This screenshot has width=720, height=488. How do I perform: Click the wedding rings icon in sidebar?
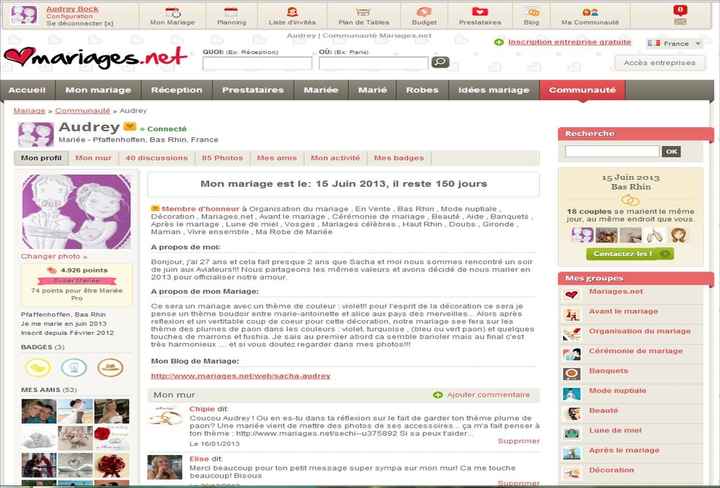[630, 200]
